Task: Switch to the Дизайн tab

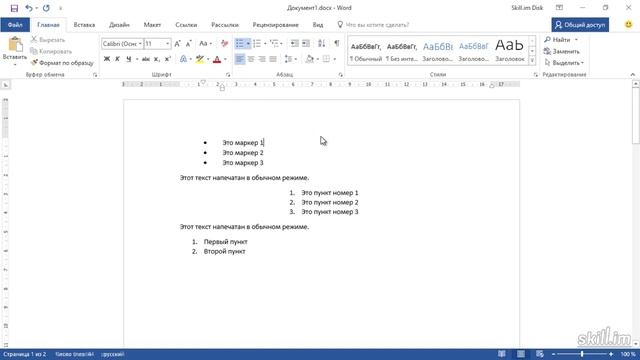Action: tap(119, 24)
